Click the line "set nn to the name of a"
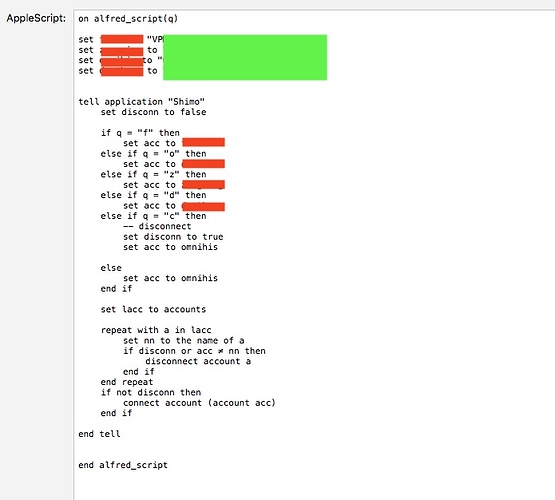This screenshot has height=500, width=555. [184, 341]
